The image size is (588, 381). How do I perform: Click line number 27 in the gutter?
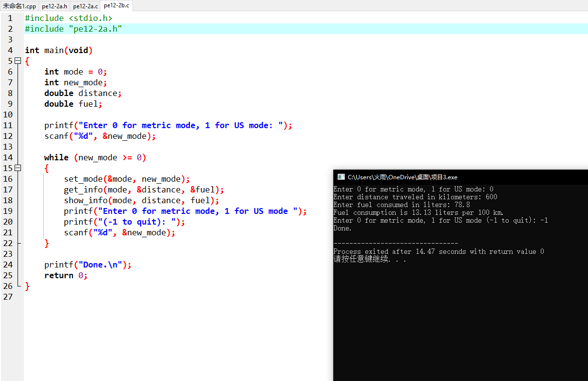click(8, 297)
